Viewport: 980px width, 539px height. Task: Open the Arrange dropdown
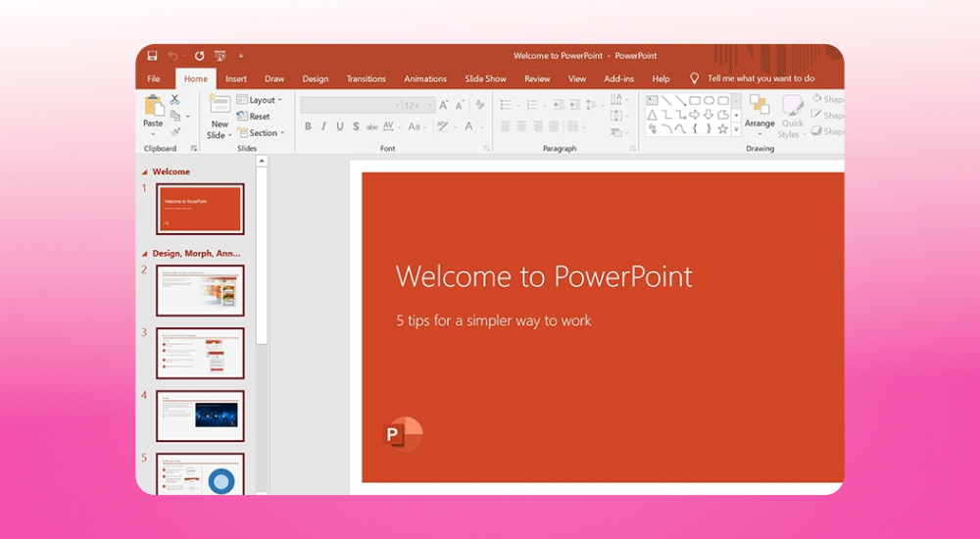click(759, 117)
